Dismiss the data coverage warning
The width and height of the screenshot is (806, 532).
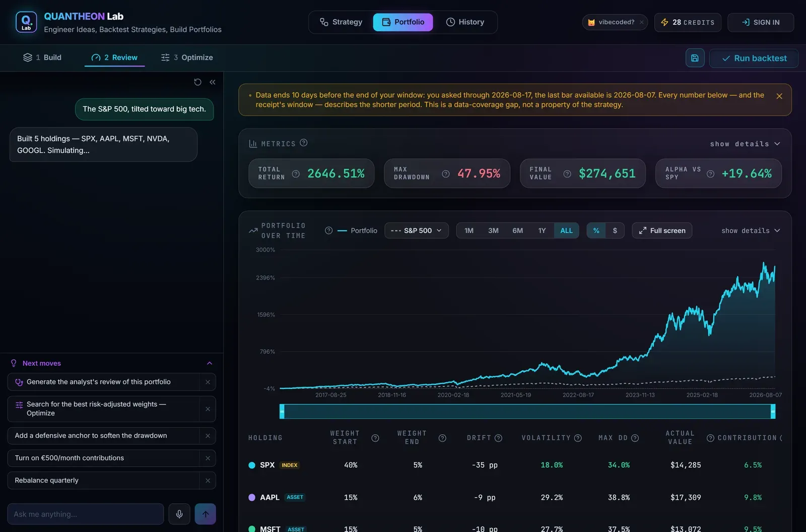coord(779,96)
